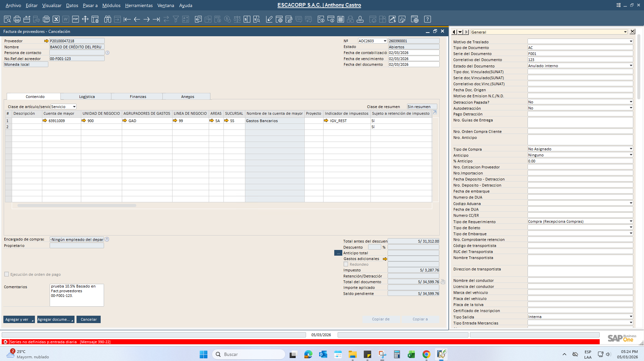Expand the Estado del Documento dropdown
644x361 pixels.
(x=631, y=66)
